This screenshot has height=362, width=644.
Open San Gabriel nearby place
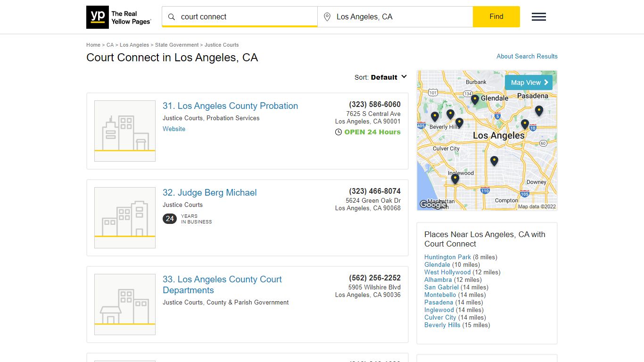(441, 287)
